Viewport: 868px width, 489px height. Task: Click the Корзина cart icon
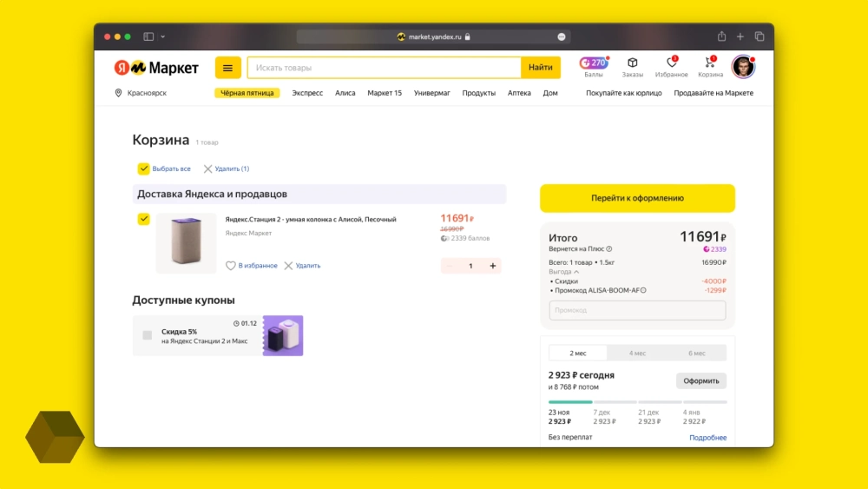pyautogui.click(x=710, y=64)
